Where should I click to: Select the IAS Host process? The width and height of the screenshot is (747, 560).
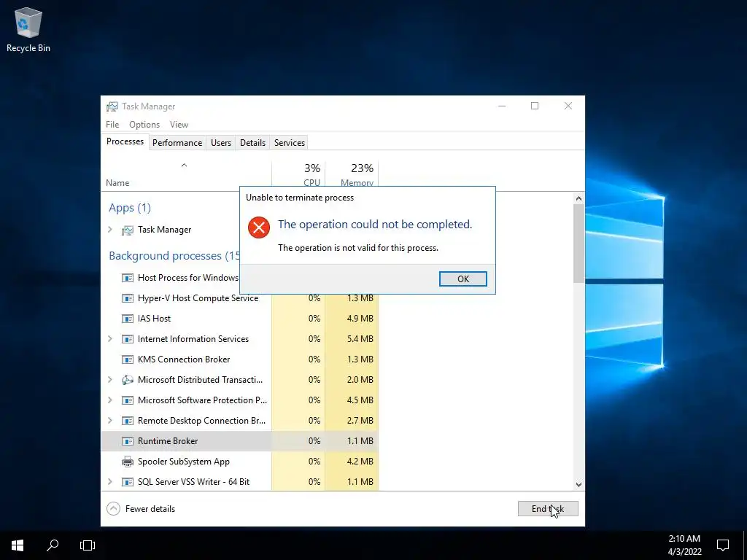coord(239,319)
